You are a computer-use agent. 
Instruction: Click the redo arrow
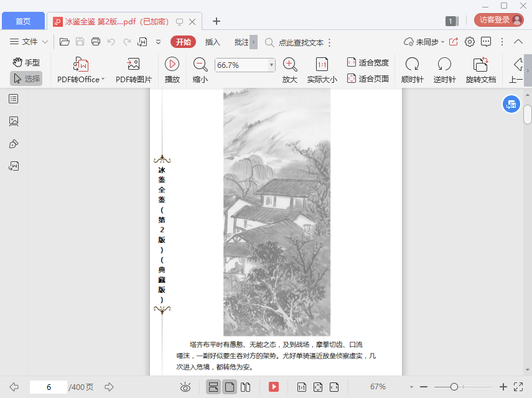[127, 42]
